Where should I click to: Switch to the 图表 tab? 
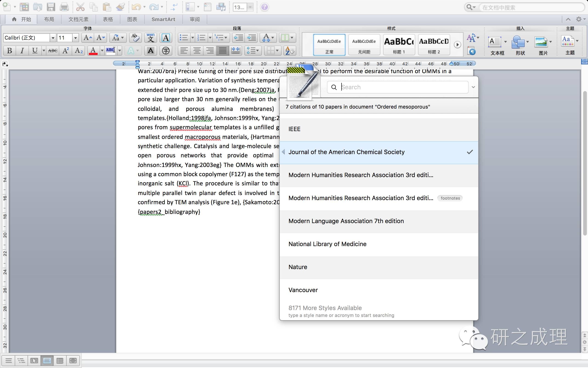tap(132, 19)
